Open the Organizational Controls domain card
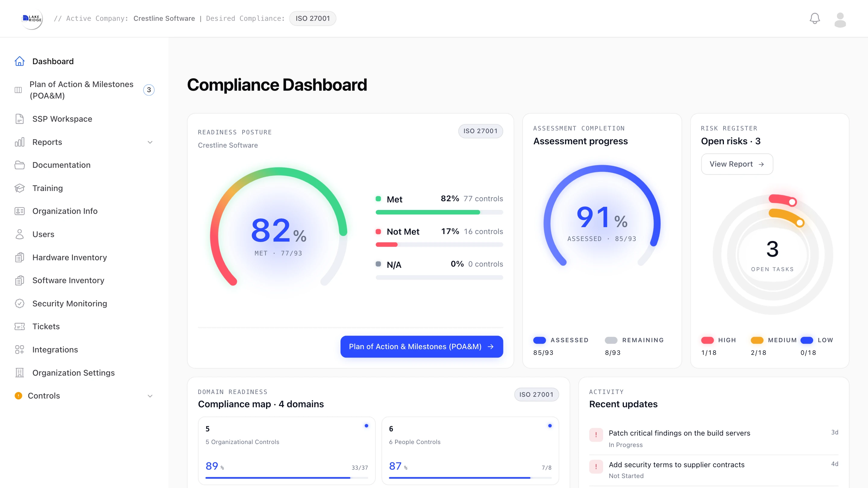Screen dimensions: 868x488 point(286,451)
